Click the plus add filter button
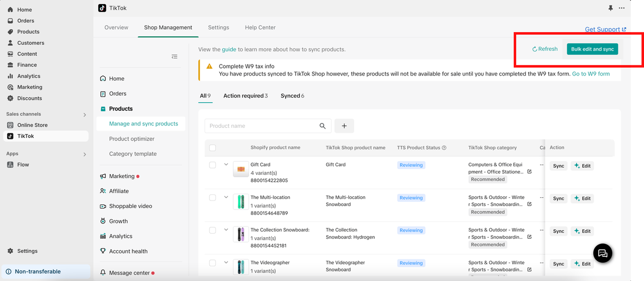Viewport: 644px width, 281px height. pyautogui.click(x=344, y=126)
